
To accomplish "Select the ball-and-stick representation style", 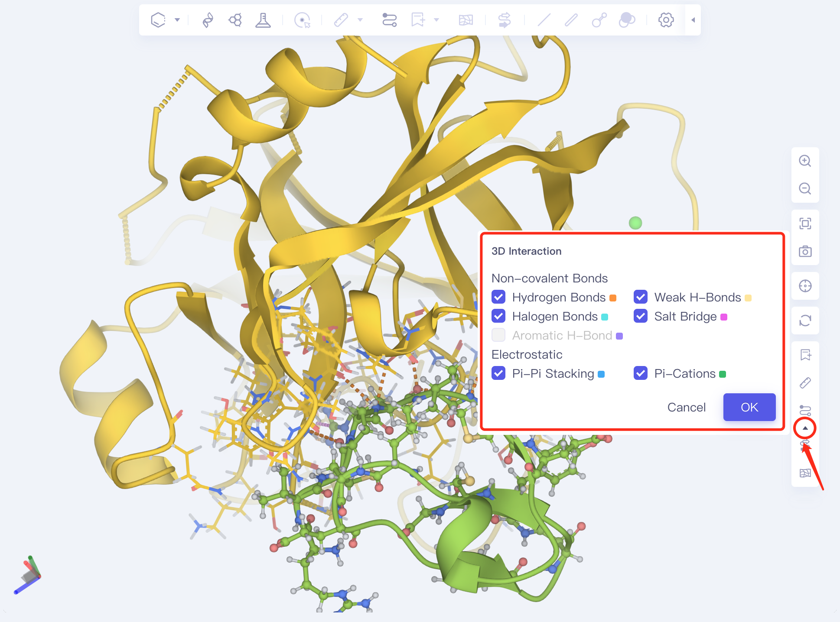I will (599, 20).
